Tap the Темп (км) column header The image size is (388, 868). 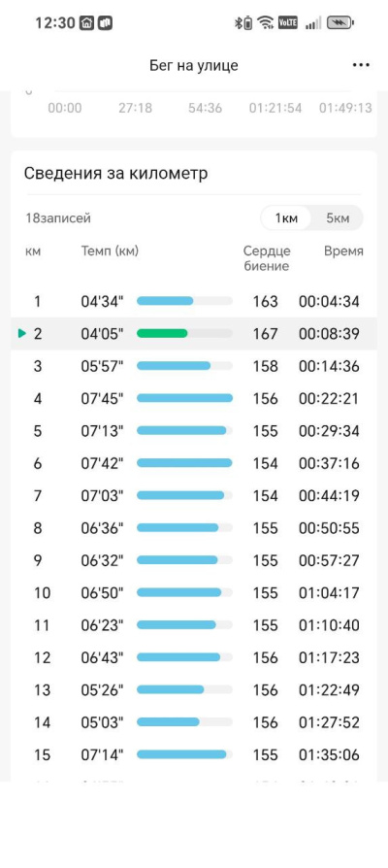[110, 251]
